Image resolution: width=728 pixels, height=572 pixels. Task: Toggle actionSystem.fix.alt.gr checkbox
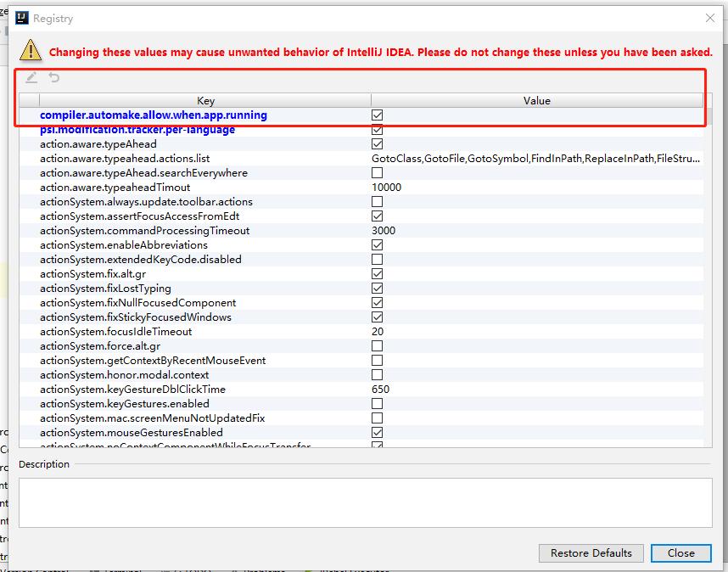coord(377,274)
